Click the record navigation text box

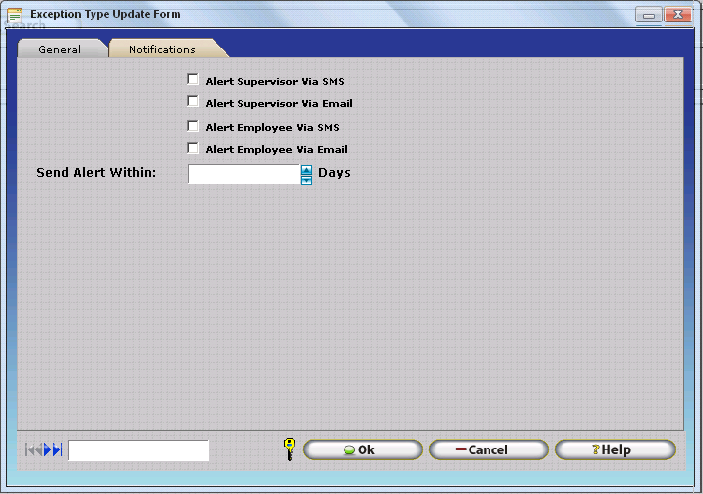pyautogui.click(x=138, y=450)
